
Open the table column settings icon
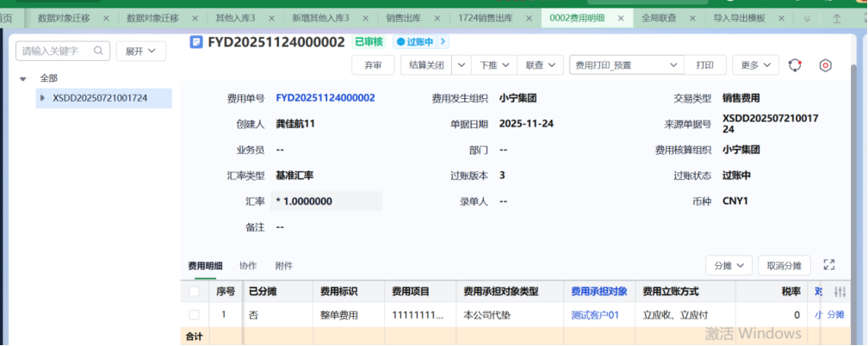[x=840, y=292]
